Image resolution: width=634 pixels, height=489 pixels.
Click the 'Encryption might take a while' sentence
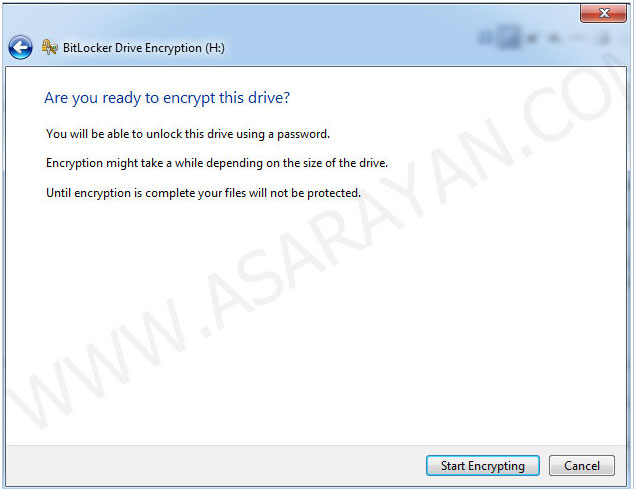coord(217,163)
